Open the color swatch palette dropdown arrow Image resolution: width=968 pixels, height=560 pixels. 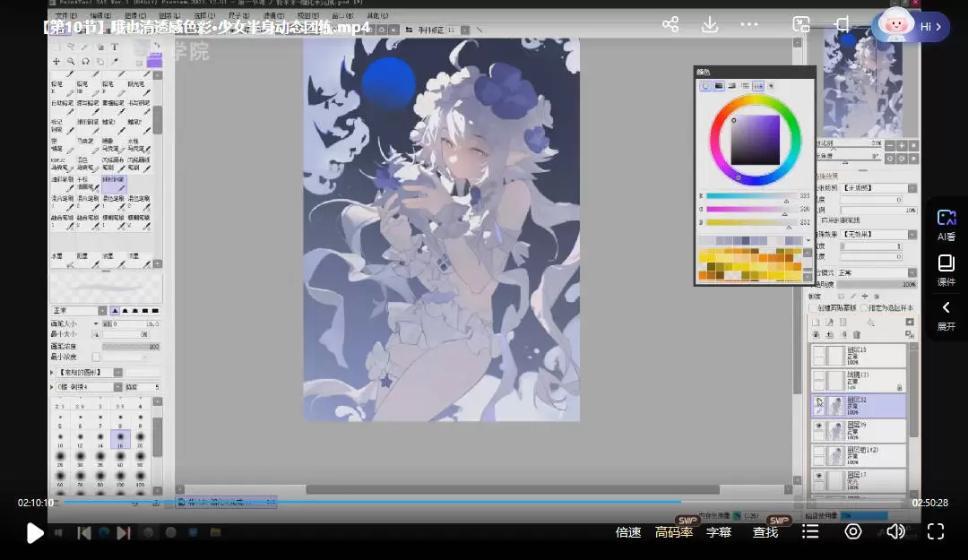point(808,240)
